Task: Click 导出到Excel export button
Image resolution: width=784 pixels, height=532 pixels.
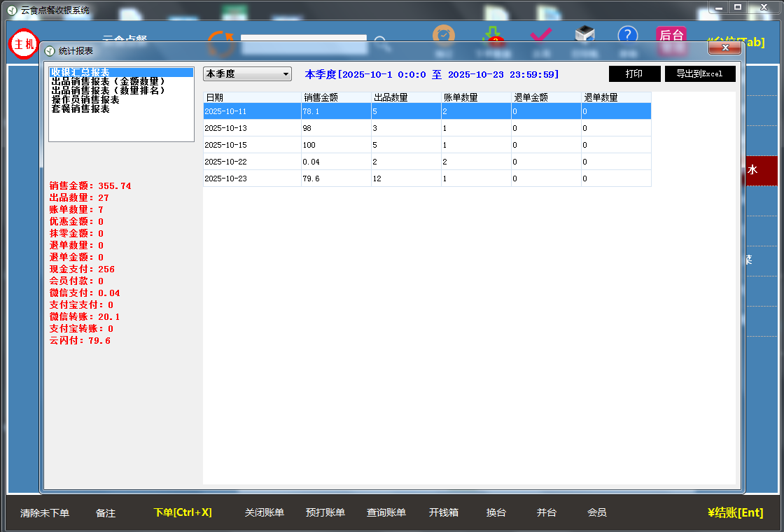Action: coord(699,74)
